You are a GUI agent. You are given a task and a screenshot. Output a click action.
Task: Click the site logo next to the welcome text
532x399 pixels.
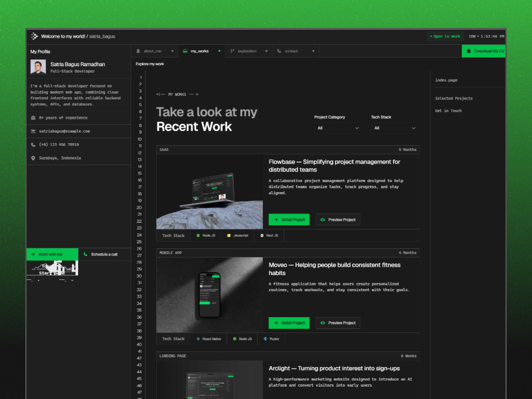34,36
